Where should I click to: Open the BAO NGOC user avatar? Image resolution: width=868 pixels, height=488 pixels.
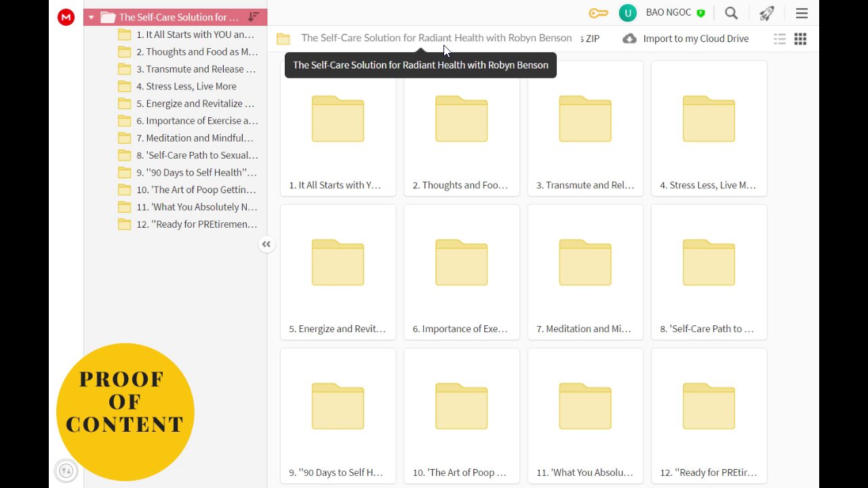coord(628,13)
